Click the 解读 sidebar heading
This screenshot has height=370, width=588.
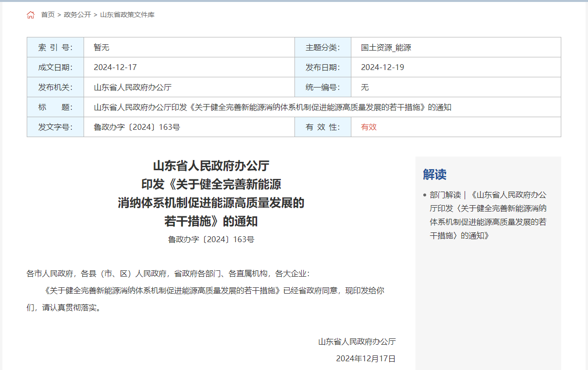(434, 175)
